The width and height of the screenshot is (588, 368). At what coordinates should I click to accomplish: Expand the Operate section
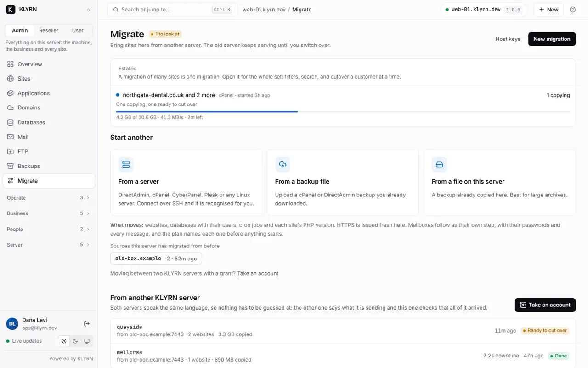(49, 198)
